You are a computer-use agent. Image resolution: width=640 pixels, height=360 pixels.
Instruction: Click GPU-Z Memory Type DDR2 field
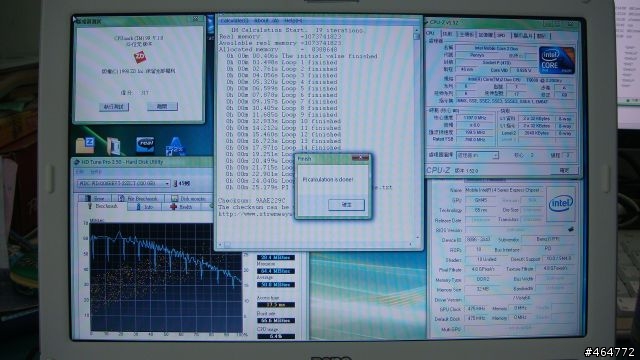tap(483, 280)
